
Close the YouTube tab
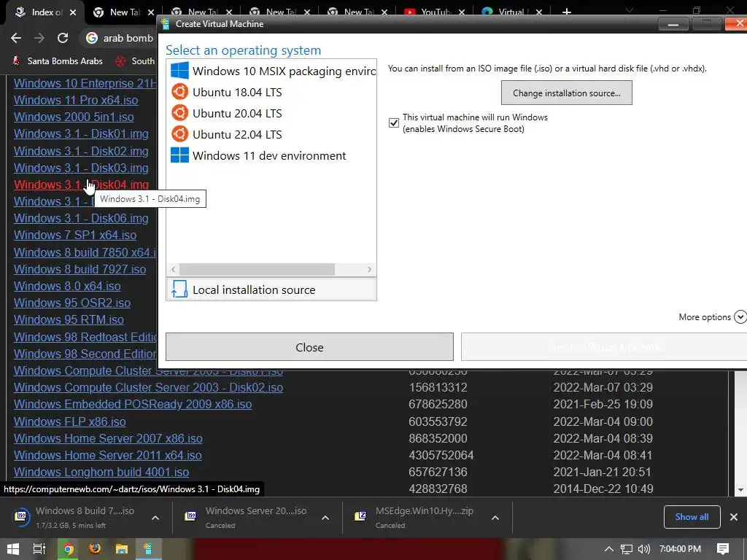461,12
